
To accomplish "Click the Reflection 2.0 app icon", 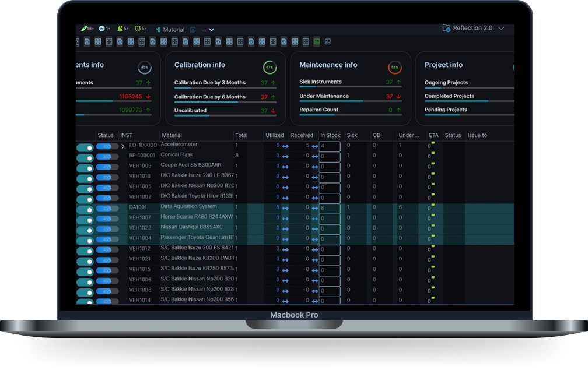I will coord(446,28).
